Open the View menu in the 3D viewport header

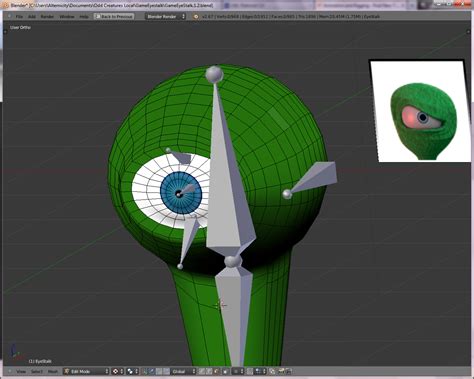(x=21, y=371)
